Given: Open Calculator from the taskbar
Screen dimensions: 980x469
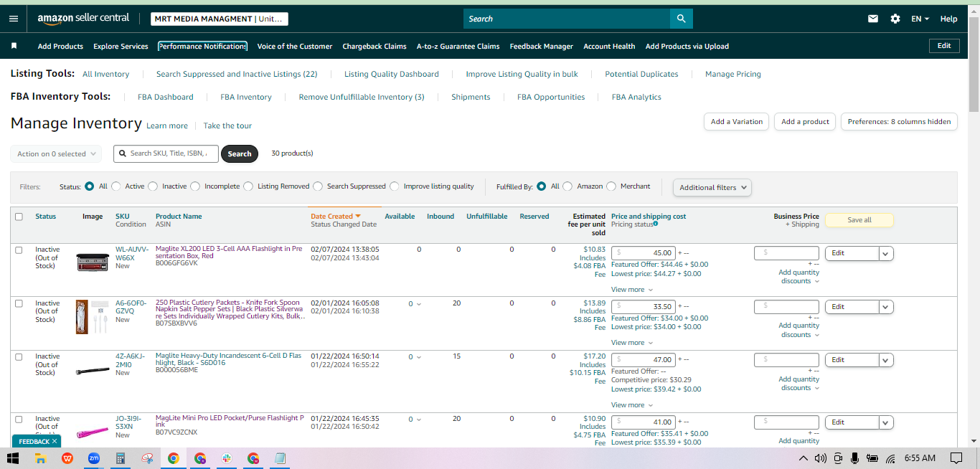Looking at the screenshot, I should (x=121, y=458).
